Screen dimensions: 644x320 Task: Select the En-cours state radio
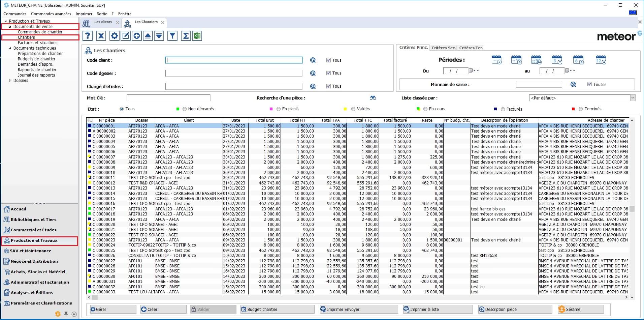pyautogui.click(x=425, y=109)
